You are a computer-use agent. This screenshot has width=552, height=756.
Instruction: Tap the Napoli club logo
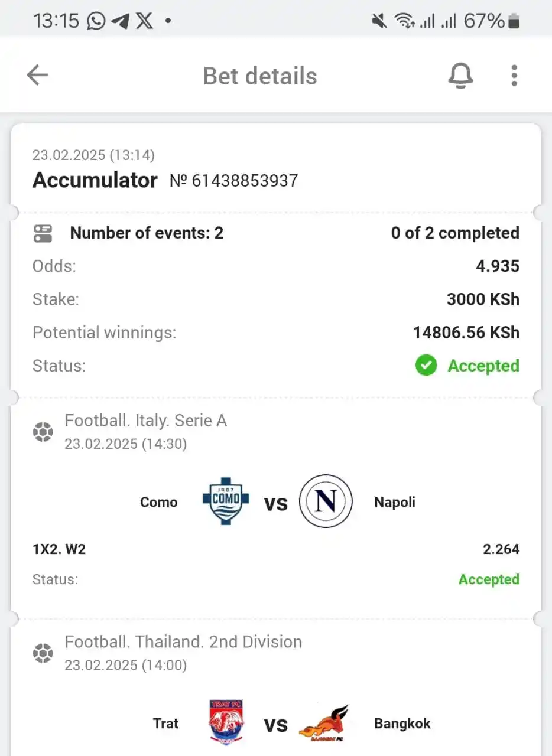pos(326,501)
